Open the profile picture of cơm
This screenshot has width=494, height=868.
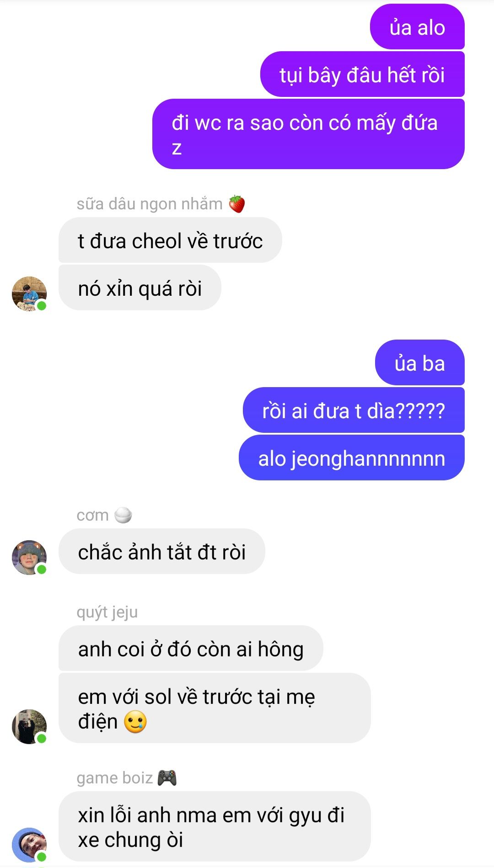coord(29,558)
